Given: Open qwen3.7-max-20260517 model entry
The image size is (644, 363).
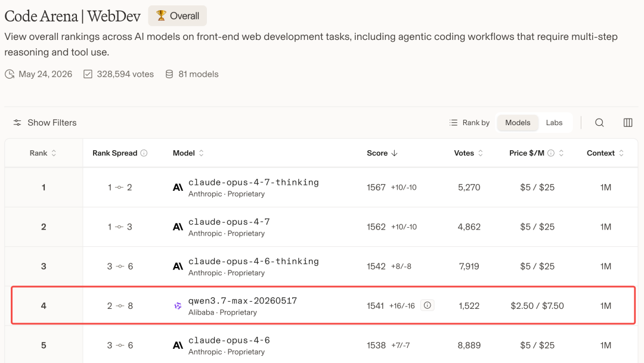Looking at the screenshot, I should (243, 301).
